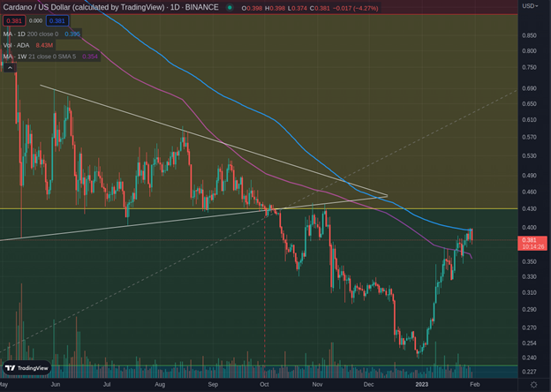Click the change value −0.017 (−4.27%)
The image size is (551, 392).
[355, 8]
